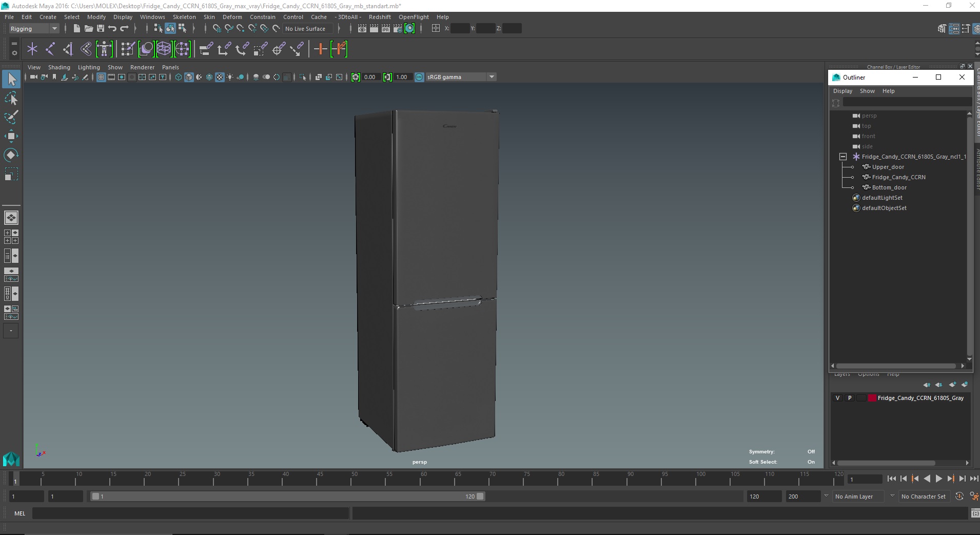Toggle auto keyframe button
The height and width of the screenshot is (535, 980).
click(x=959, y=496)
